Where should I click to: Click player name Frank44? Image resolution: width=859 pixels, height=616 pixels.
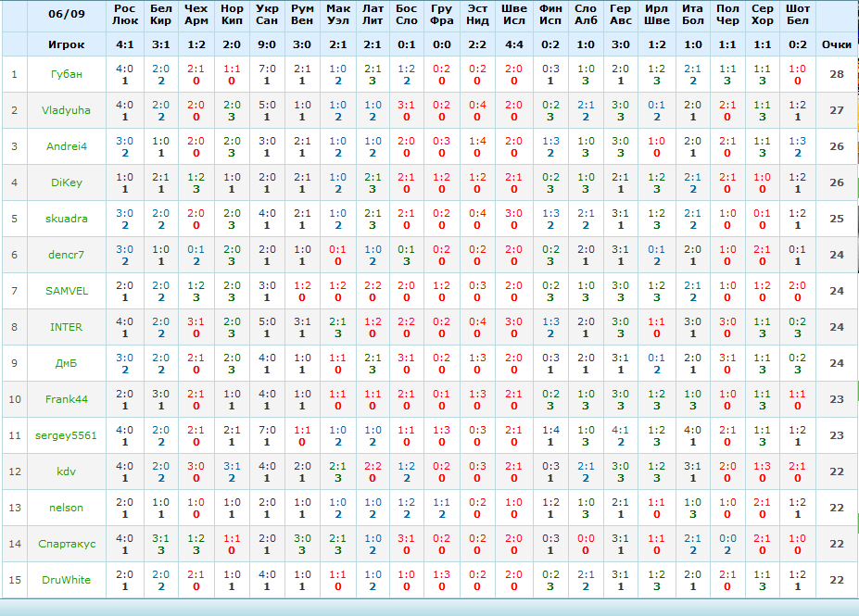67,399
